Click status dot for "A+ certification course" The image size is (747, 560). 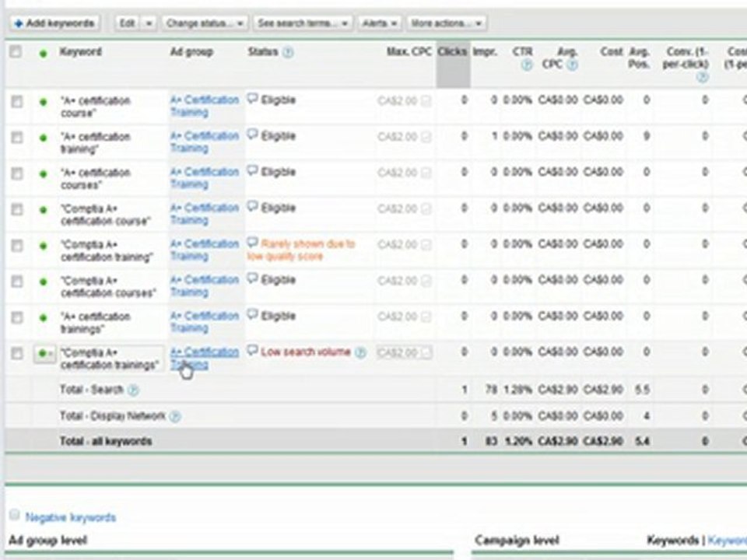pyautogui.click(x=44, y=102)
